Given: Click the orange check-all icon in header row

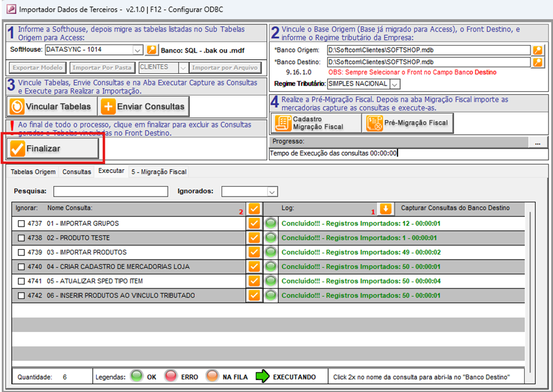Looking at the screenshot, I should (254, 208).
